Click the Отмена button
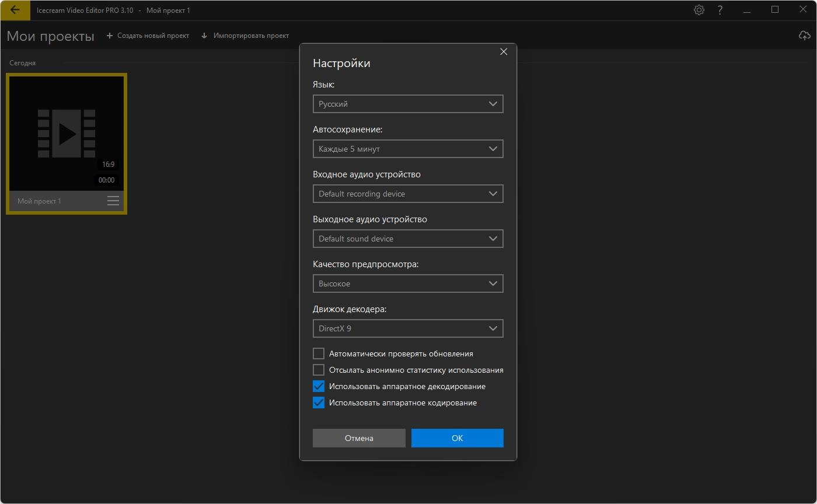 (359, 438)
